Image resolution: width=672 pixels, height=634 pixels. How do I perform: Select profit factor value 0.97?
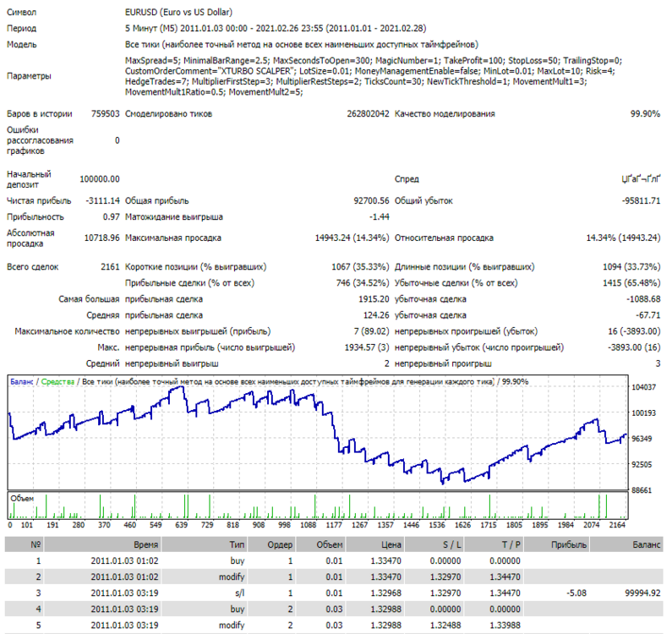click(111, 217)
